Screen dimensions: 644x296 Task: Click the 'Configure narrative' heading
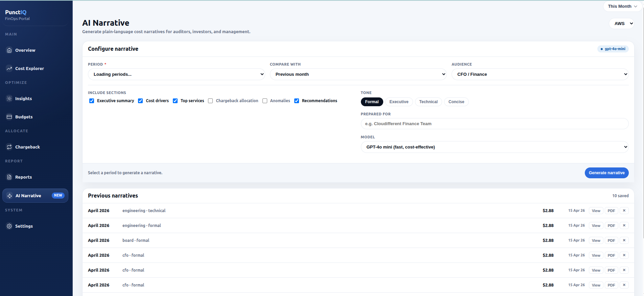pos(113,49)
